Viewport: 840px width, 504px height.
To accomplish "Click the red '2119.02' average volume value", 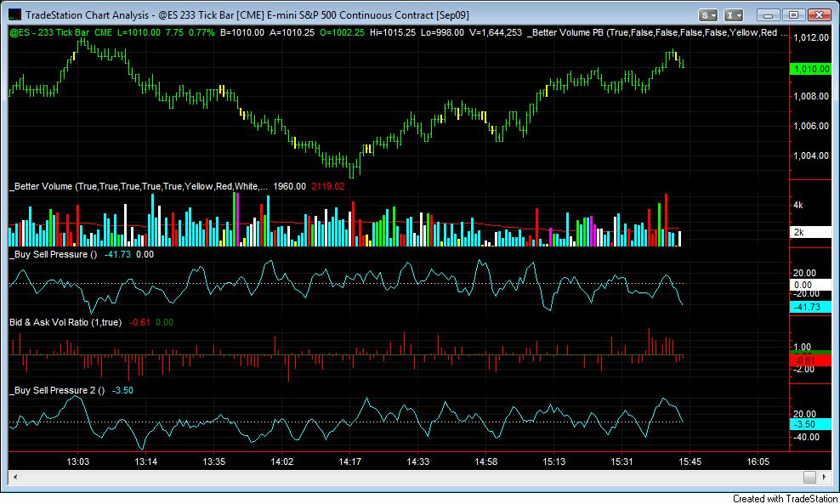I will click(x=328, y=186).
